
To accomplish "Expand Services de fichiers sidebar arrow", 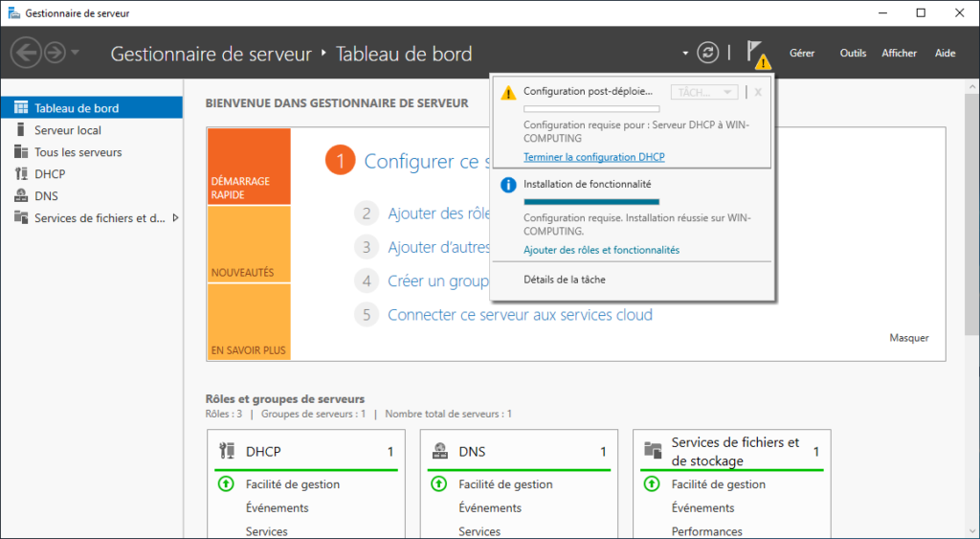I will click(175, 218).
